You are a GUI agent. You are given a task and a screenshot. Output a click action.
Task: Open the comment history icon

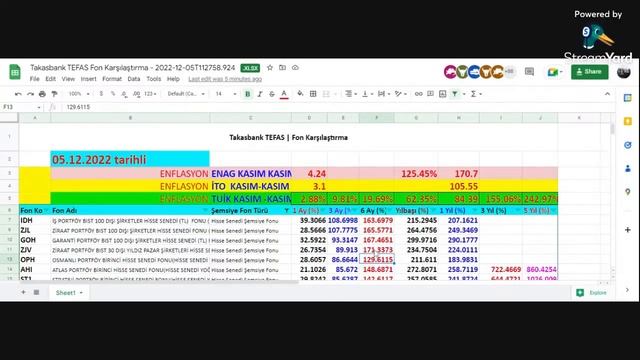click(x=529, y=72)
